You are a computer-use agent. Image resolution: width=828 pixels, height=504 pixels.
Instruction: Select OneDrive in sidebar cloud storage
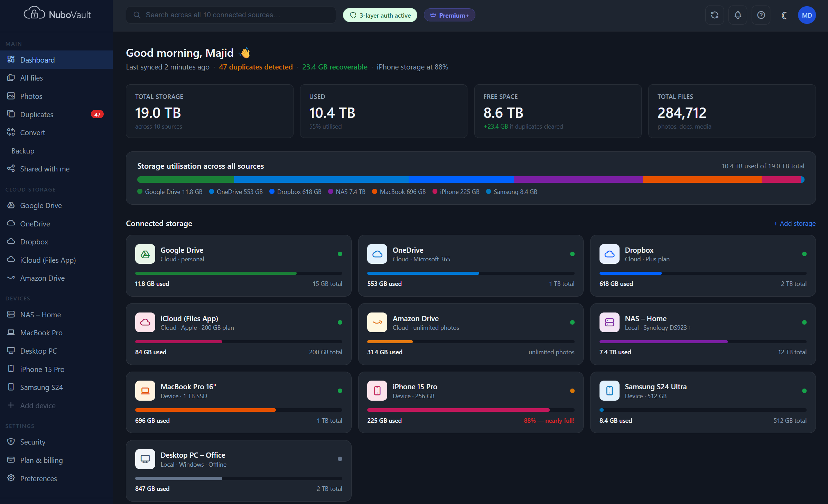click(x=56, y=224)
